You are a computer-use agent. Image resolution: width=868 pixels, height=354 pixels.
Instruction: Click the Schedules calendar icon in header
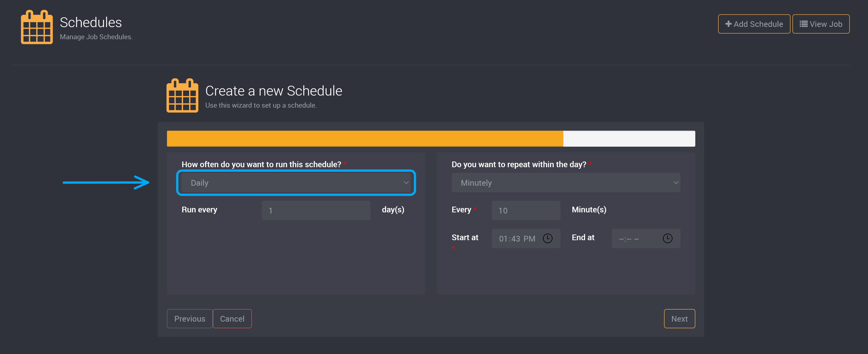[x=37, y=27]
